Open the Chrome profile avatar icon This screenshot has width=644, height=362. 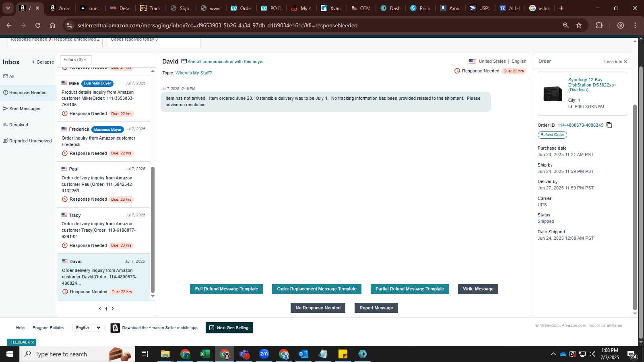tap(621, 25)
